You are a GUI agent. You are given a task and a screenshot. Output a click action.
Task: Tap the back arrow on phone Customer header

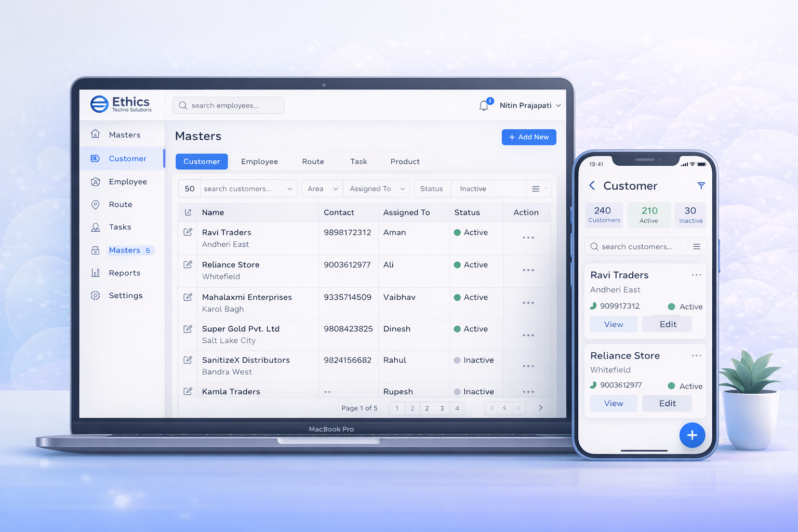[592, 185]
